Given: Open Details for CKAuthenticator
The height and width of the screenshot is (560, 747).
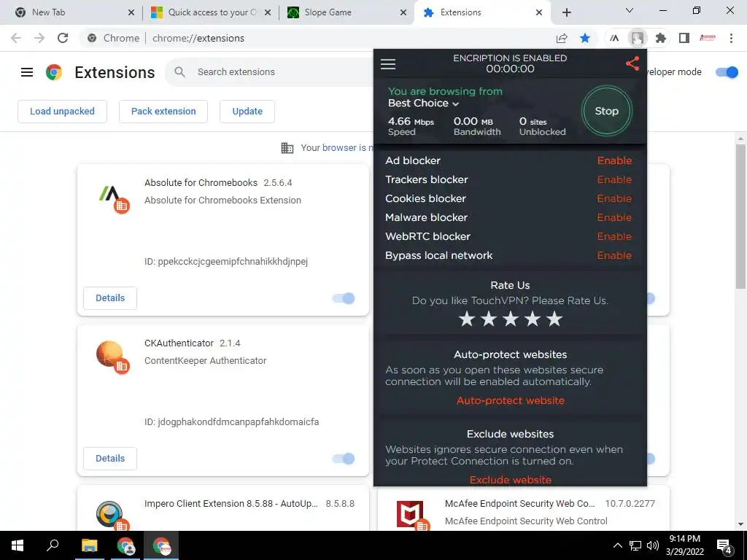Looking at the screenshot, I should 110,459.
